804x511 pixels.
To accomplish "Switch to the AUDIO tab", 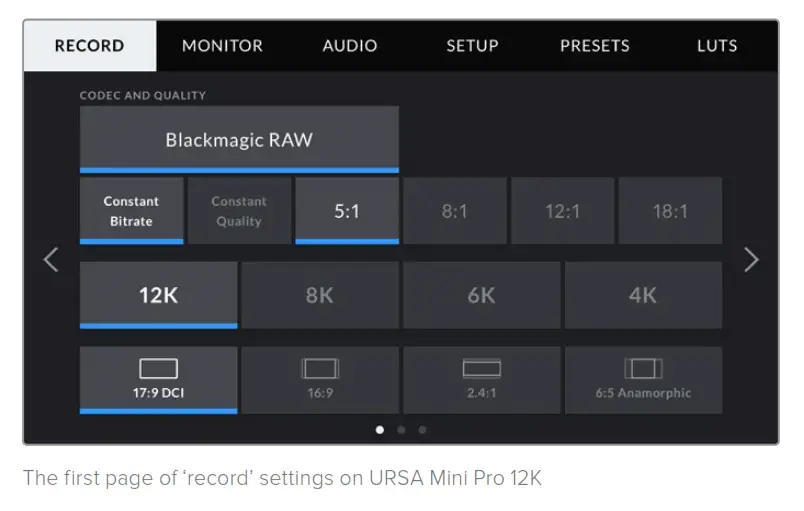I will 350,46.
